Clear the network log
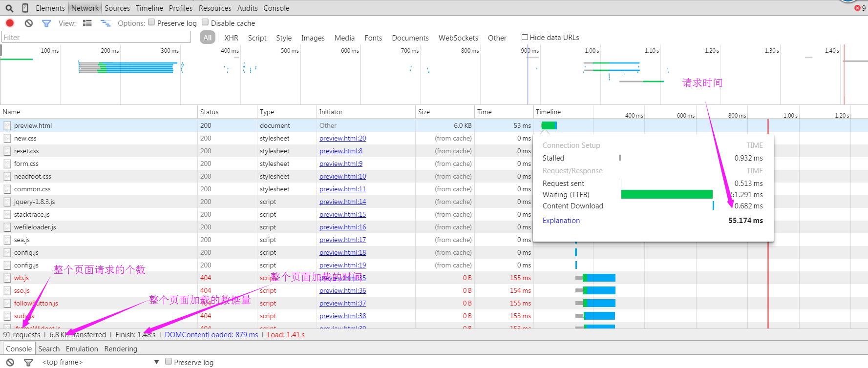This screenshot has width=868, height=368. pyautogui.click(x=29, y=23)
